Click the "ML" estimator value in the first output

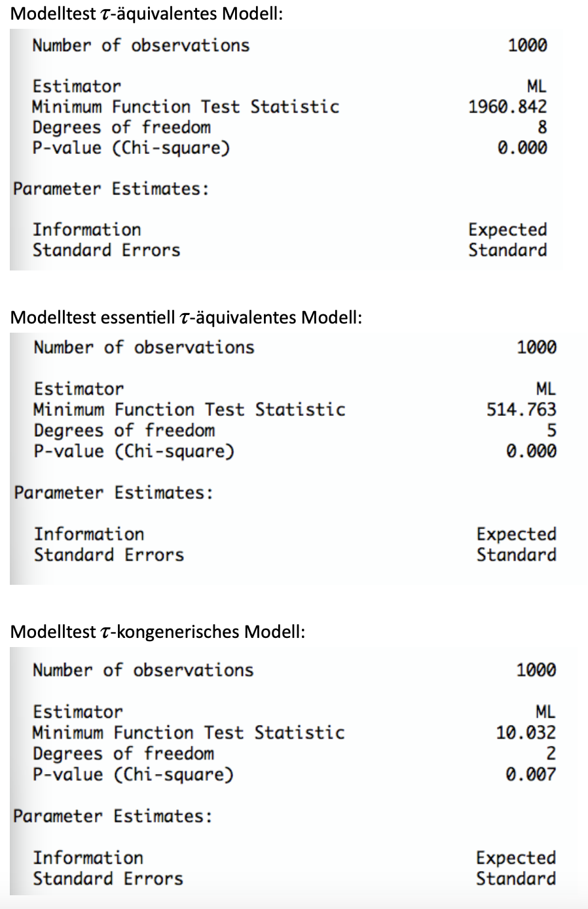(536, 86)
